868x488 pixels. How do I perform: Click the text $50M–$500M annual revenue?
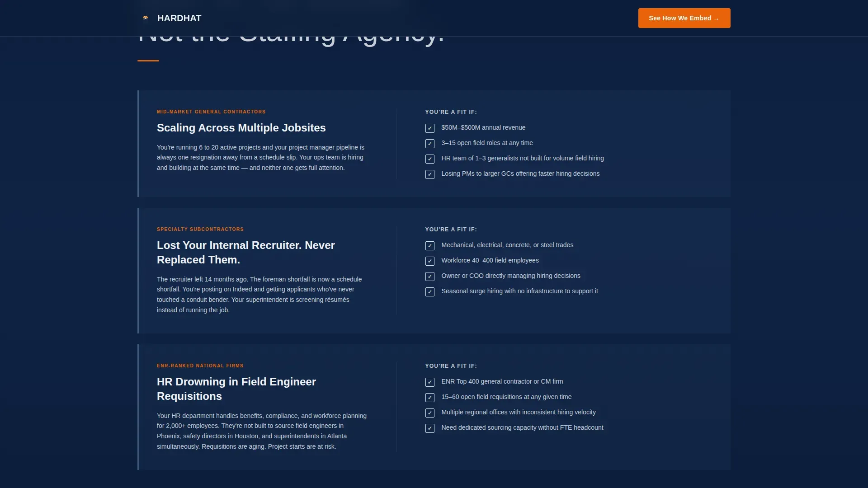[483, 127]
